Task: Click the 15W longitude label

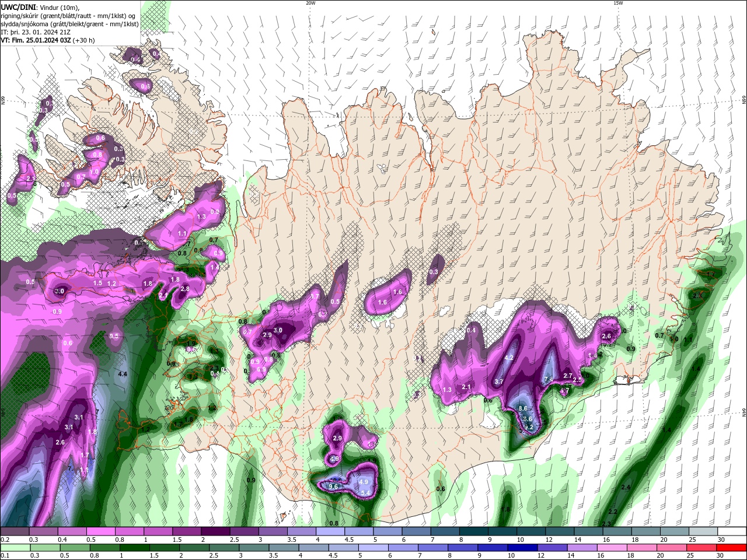Action: click(x=618, y=3)
